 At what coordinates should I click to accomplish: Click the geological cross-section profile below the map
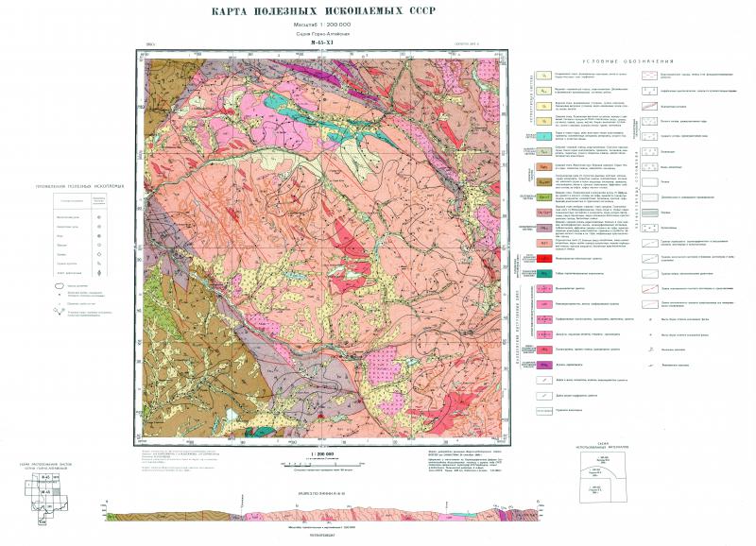(322, 515)
